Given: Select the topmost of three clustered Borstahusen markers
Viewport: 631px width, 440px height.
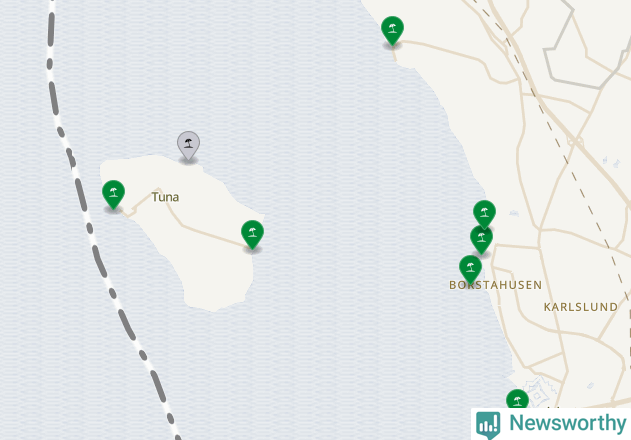Looking at the screenshot, I should [485, 213].
